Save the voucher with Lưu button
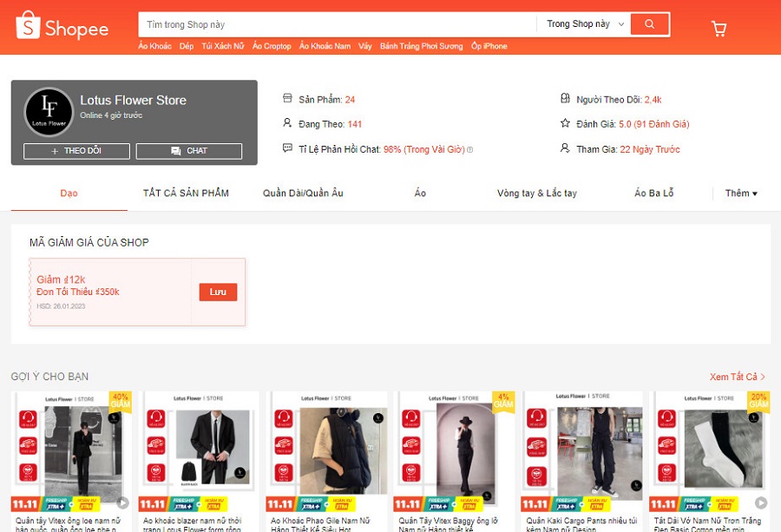Viewport: 781px width, 532px height. (x=218, y=292)
